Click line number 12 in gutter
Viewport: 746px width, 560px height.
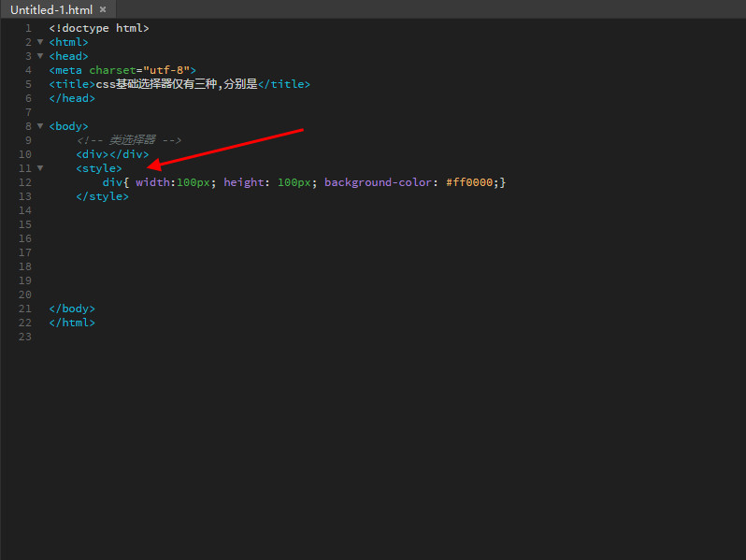[x=24, y=182]
